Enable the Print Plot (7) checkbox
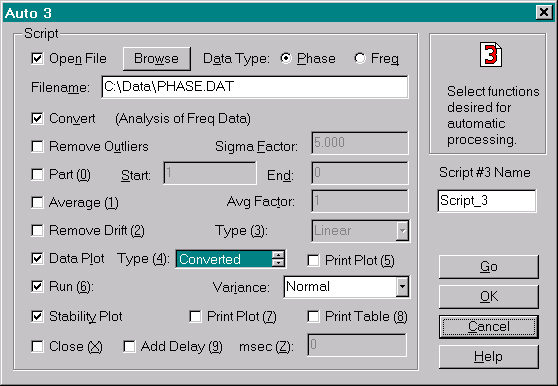Viewport: 558px width, 386px height. [x=195, y=316]
